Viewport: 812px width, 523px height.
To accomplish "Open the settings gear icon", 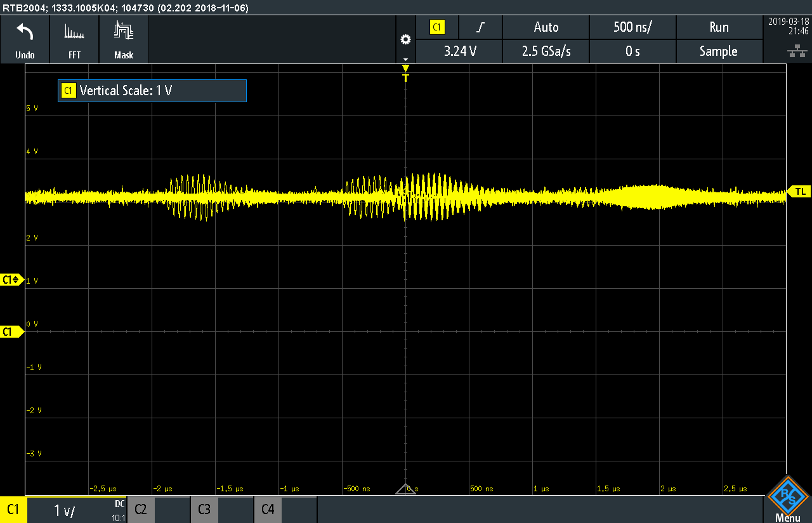I will [405, 39].
